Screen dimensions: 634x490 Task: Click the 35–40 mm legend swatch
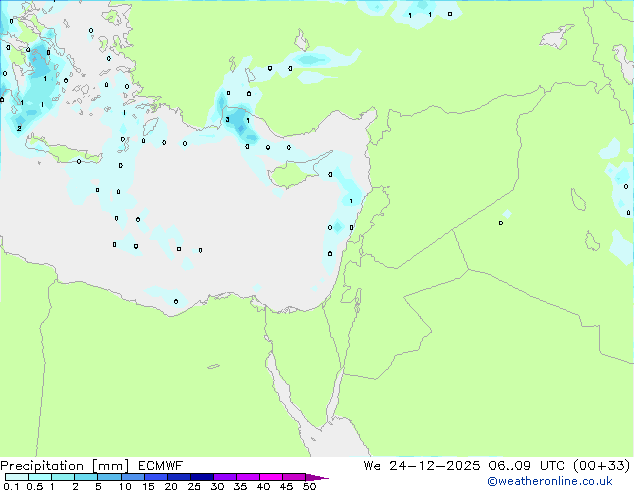(x=248, y=477)
